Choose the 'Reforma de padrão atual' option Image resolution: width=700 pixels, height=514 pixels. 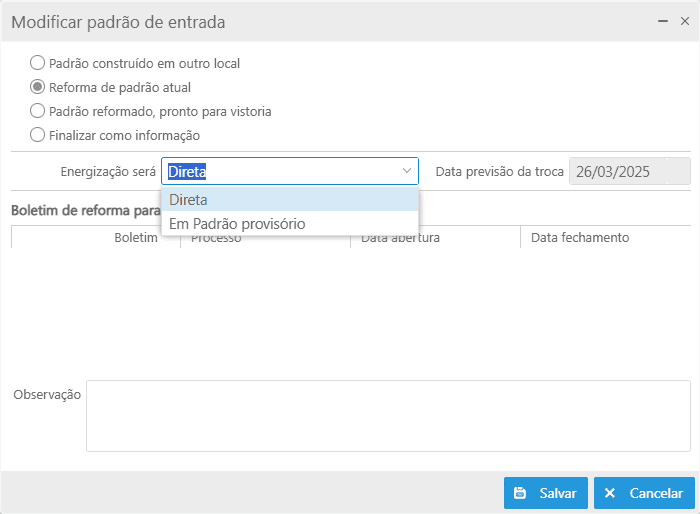pos(38,87)
